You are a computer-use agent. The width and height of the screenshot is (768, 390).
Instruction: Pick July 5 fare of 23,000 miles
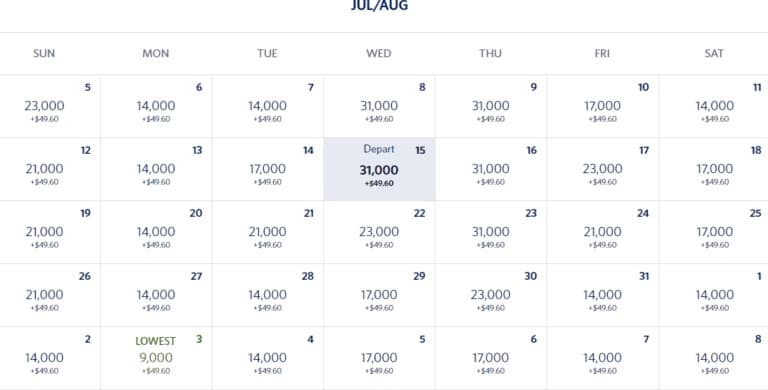[x=44, y=106]
